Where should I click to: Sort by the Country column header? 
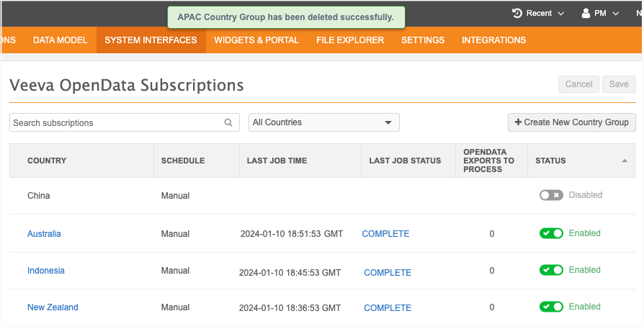(47, 161)
